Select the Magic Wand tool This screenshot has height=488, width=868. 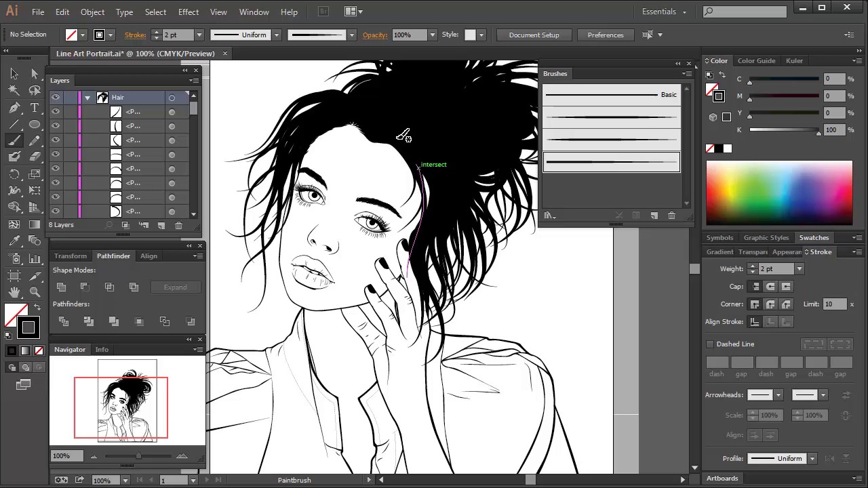point(14,90)
